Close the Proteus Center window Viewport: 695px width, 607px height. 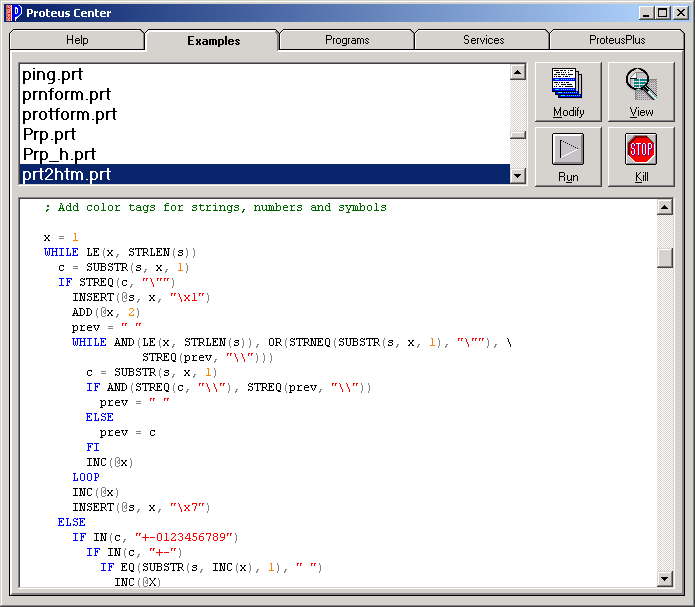pos(681,13)
